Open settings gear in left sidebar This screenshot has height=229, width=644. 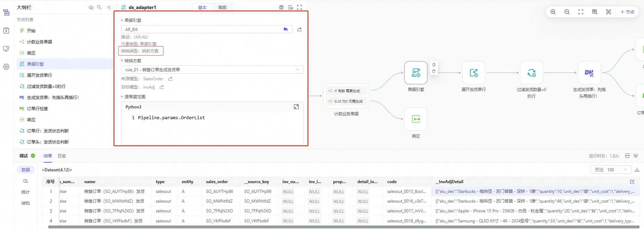pyautogui.click(x=6, y=67)
